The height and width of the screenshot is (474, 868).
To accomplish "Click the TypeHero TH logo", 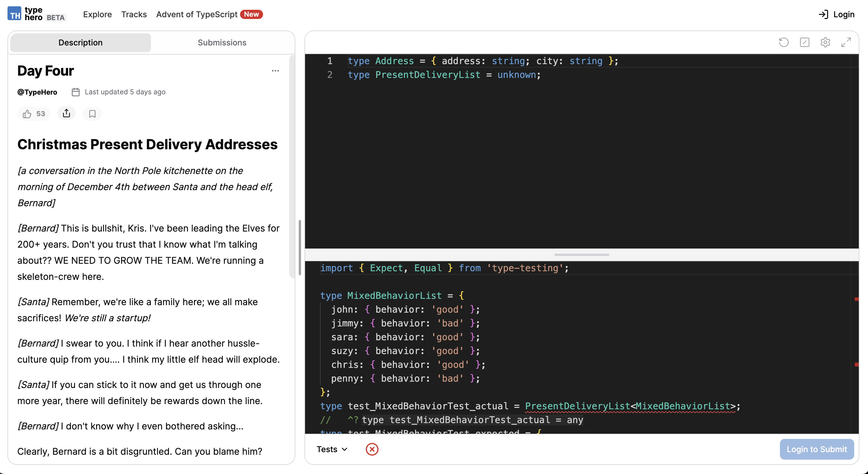I will click(x=14, y=14).
